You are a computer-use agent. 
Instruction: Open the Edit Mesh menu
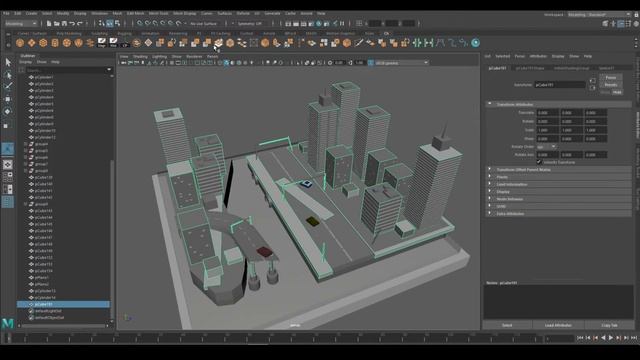(135, 13)
